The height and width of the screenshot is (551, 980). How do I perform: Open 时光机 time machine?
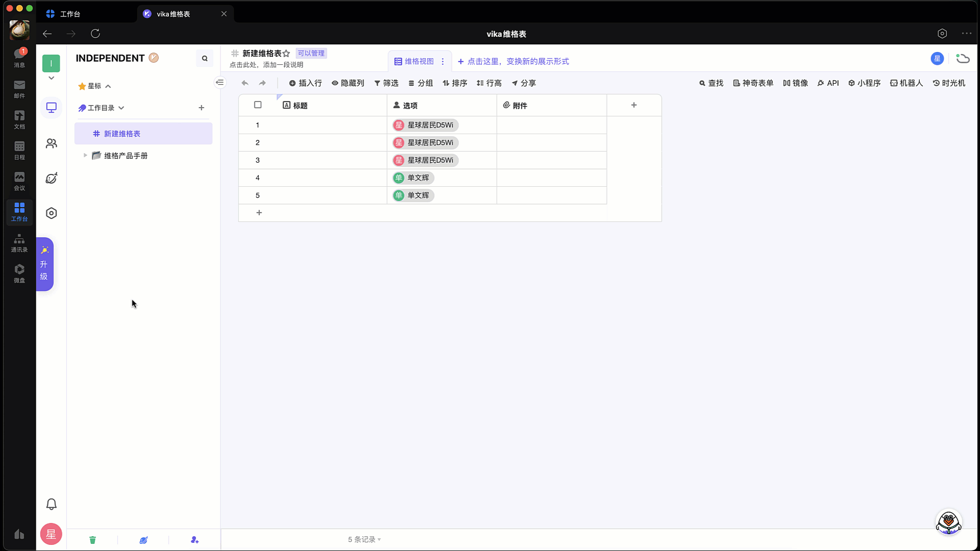coord(949,83)
